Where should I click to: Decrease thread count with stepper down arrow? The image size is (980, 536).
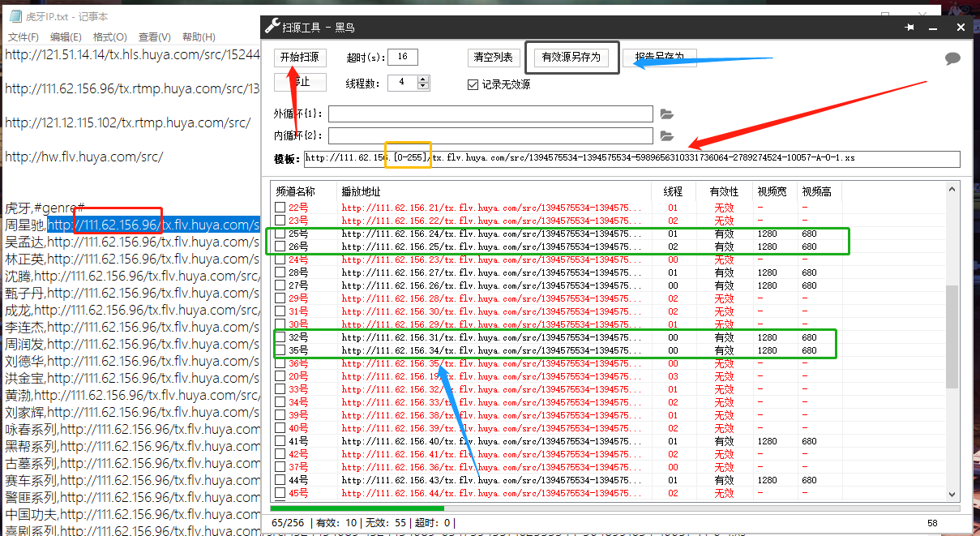[423, 87]
